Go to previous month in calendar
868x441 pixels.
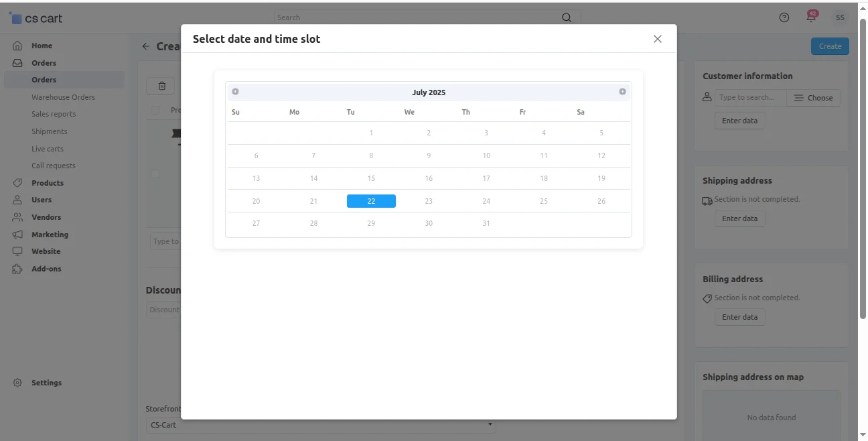click(235, 92)
